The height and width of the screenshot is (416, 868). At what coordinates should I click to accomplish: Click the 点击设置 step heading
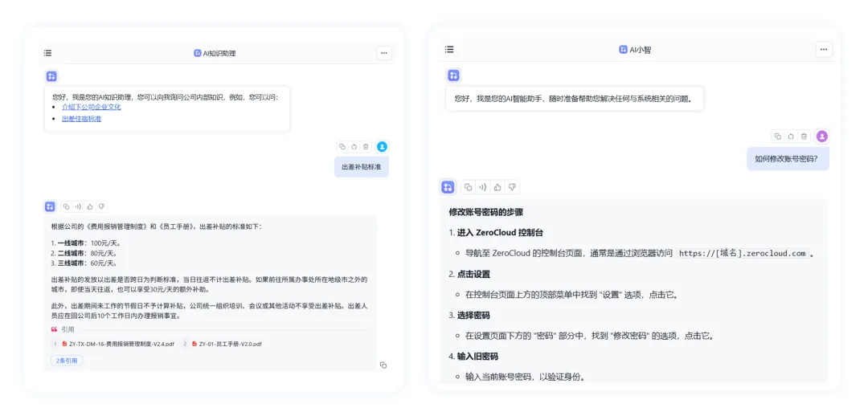click(x=469, y=274)
